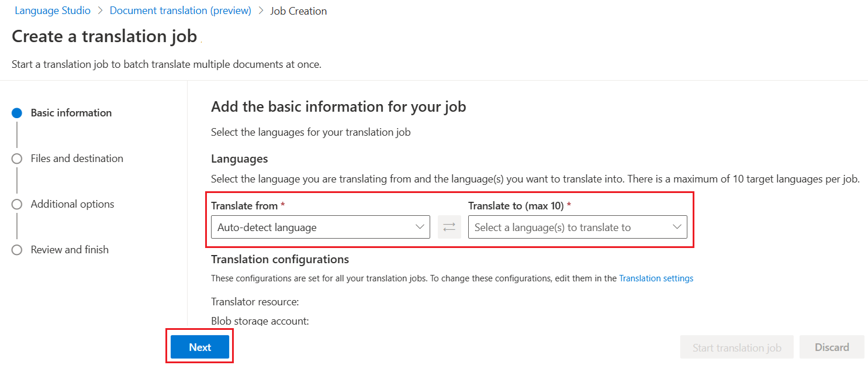Click the Files and destination step circle
This screenshot has width=868, height=372.
pyautogui.click(x=17, y=159)
